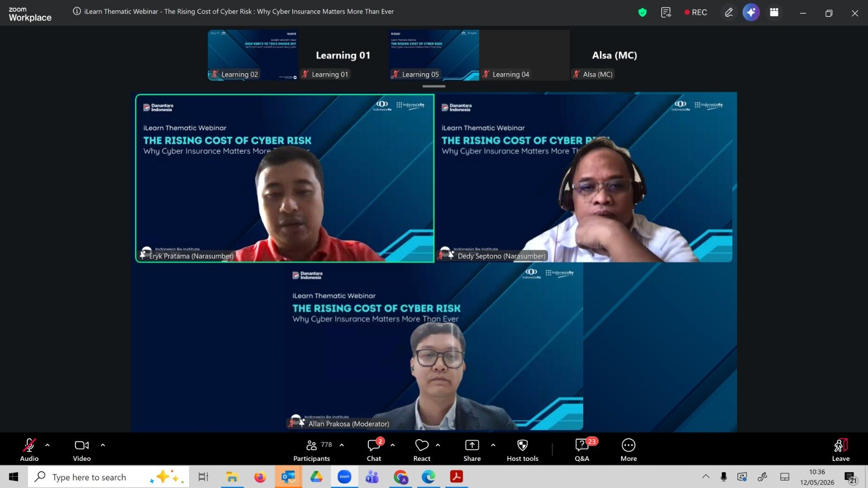
Task: Open the Windows notification center
Action: tap(850, 477)
